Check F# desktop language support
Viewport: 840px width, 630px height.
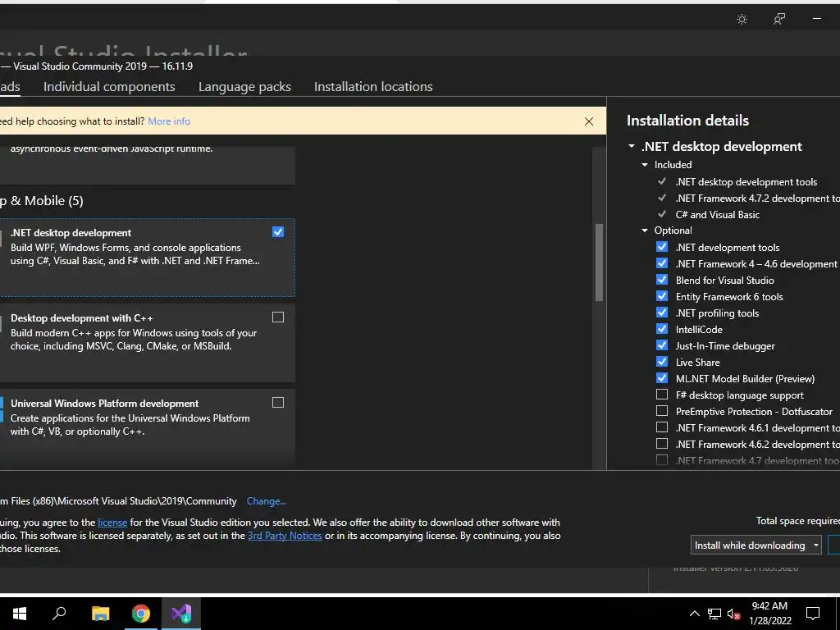pyautogui.click(x=662, y=395)
